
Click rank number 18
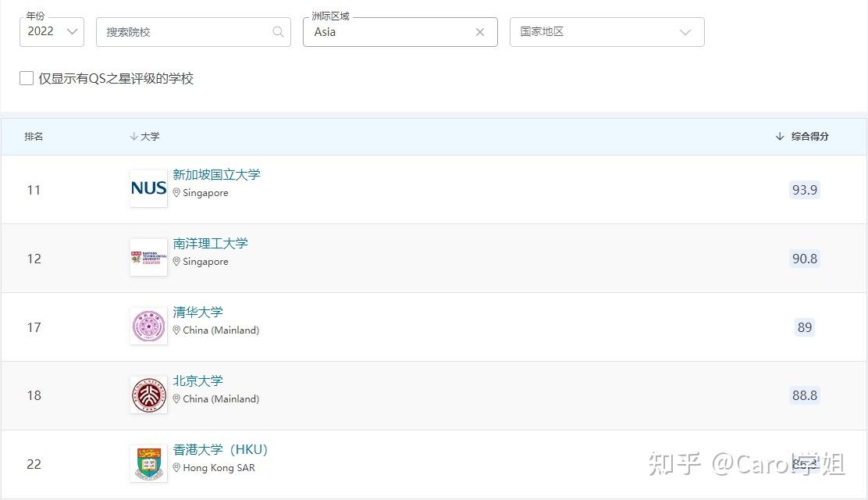(34, 396)
